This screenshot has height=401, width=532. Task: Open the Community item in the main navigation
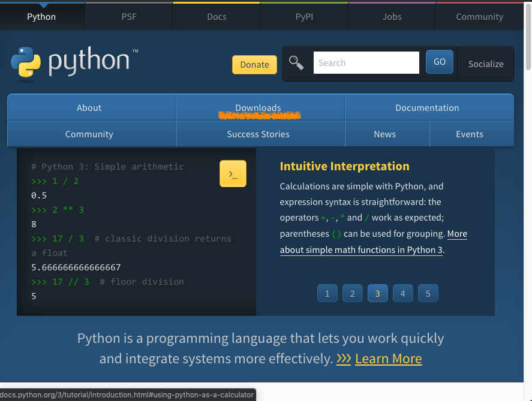tap(92, 134)
